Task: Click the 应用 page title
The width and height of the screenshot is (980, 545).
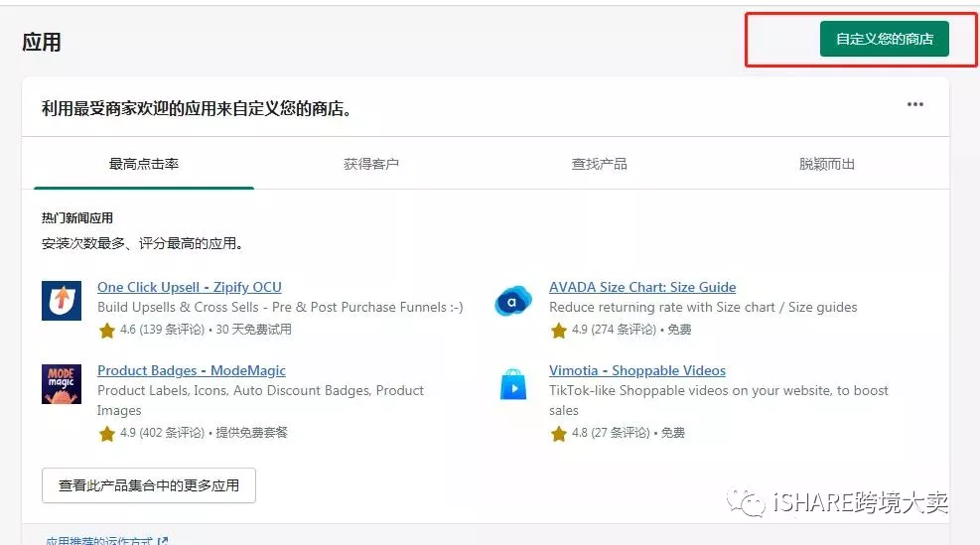Action: 42,43
